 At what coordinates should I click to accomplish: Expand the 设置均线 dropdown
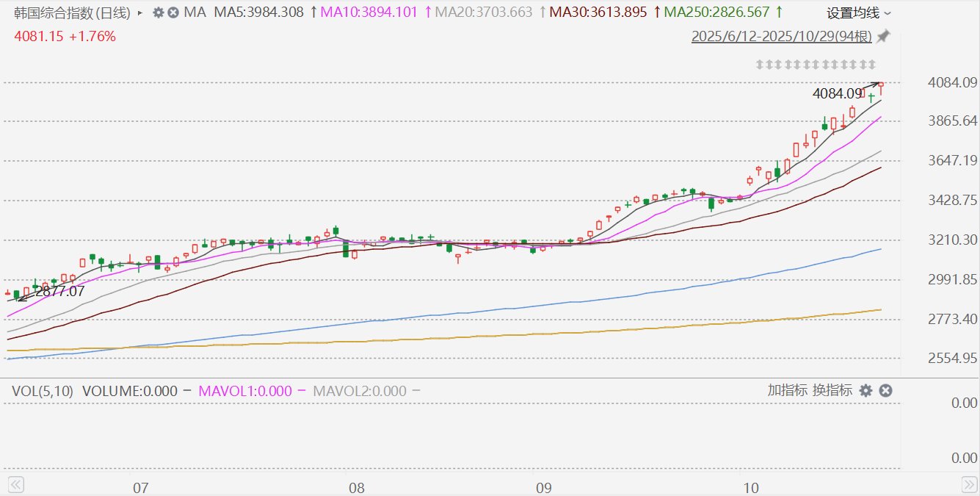coord(859,12)
